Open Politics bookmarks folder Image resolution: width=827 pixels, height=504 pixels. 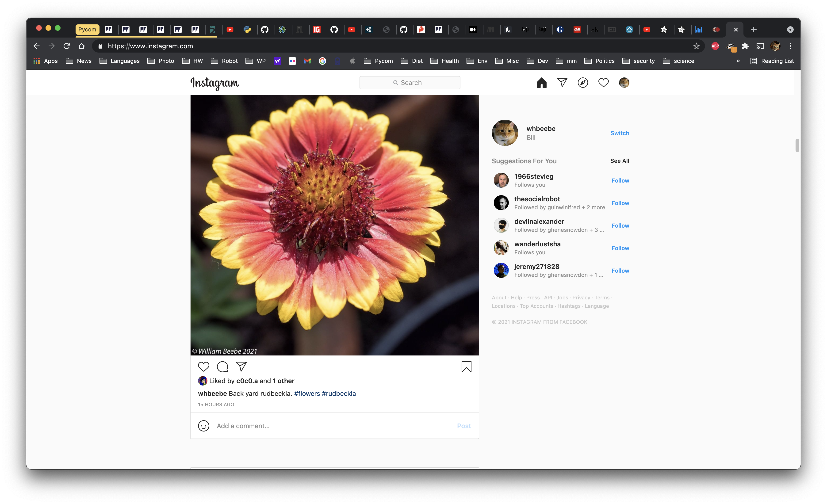[x=599, y=61]
